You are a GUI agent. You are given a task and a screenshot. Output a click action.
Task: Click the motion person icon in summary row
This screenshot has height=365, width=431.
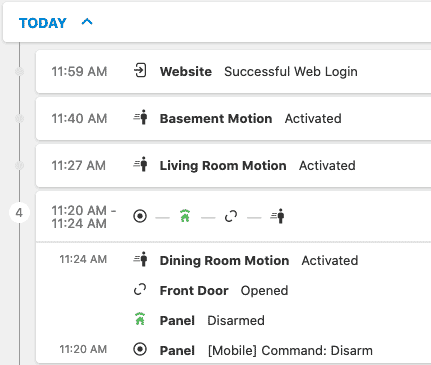tap(277, 216)
